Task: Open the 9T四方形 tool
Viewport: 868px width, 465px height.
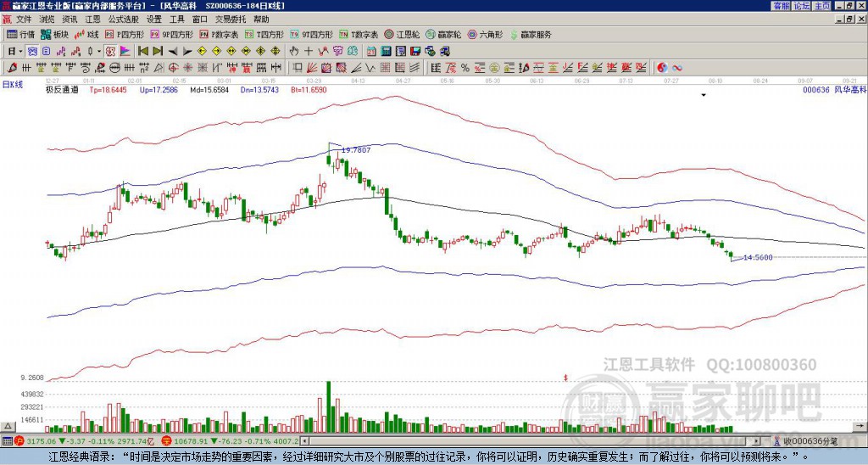Action: (311, 34)
